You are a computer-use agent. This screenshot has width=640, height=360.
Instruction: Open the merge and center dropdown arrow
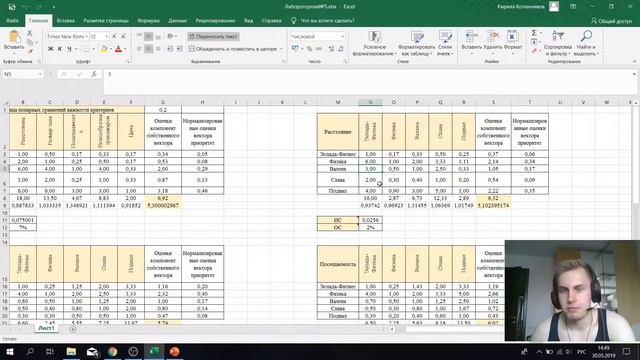point(281,49)
